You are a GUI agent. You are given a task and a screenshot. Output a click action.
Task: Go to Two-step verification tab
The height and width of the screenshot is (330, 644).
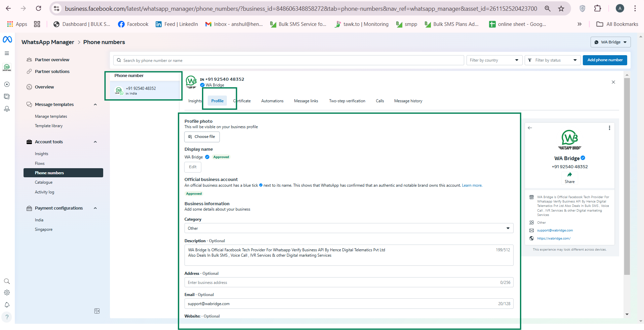[347, 101]
